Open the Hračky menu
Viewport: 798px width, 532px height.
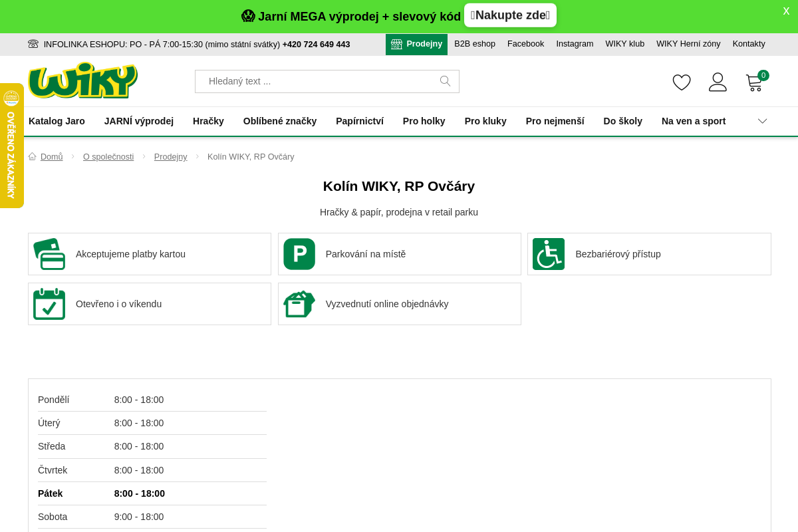click(208, 121)
